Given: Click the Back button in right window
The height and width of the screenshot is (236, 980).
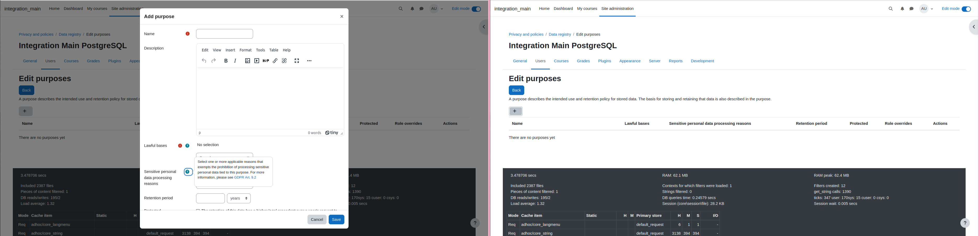Looking at the screenshot, I should click(516, 90).
